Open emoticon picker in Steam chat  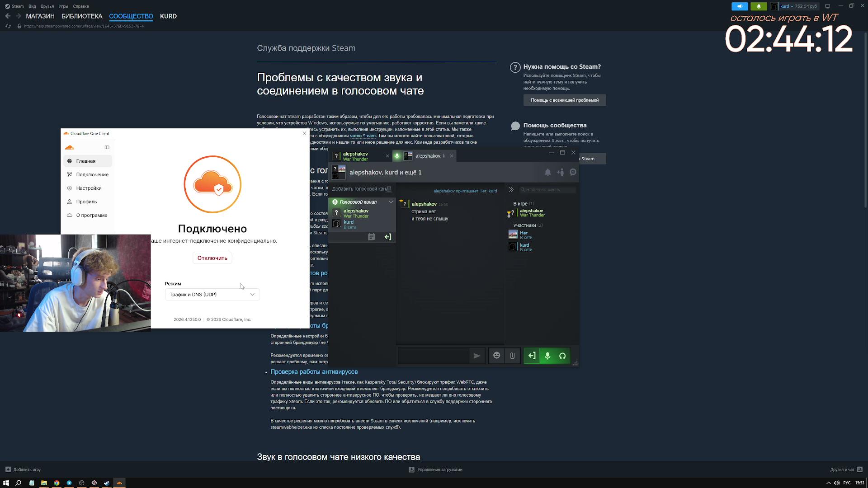(496, 356)
